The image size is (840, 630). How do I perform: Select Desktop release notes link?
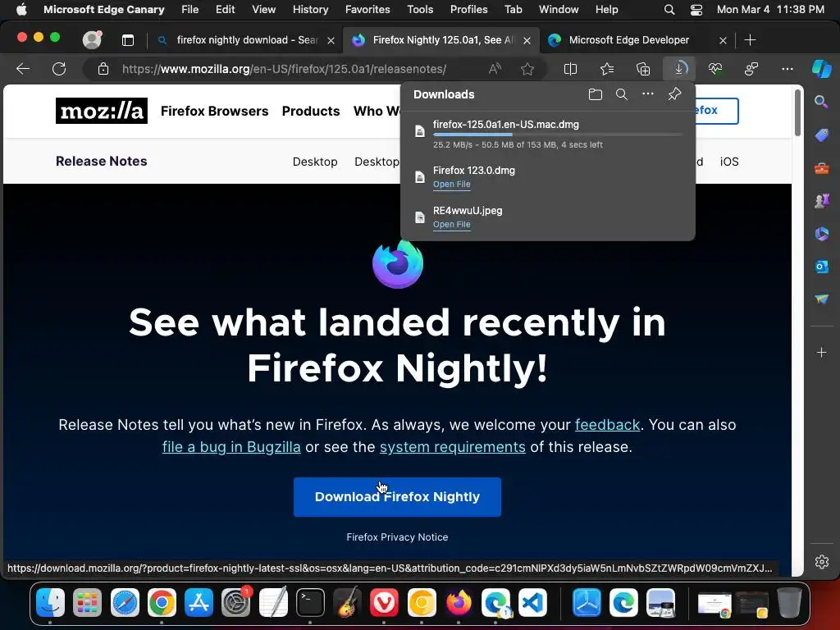pos(315,162)
